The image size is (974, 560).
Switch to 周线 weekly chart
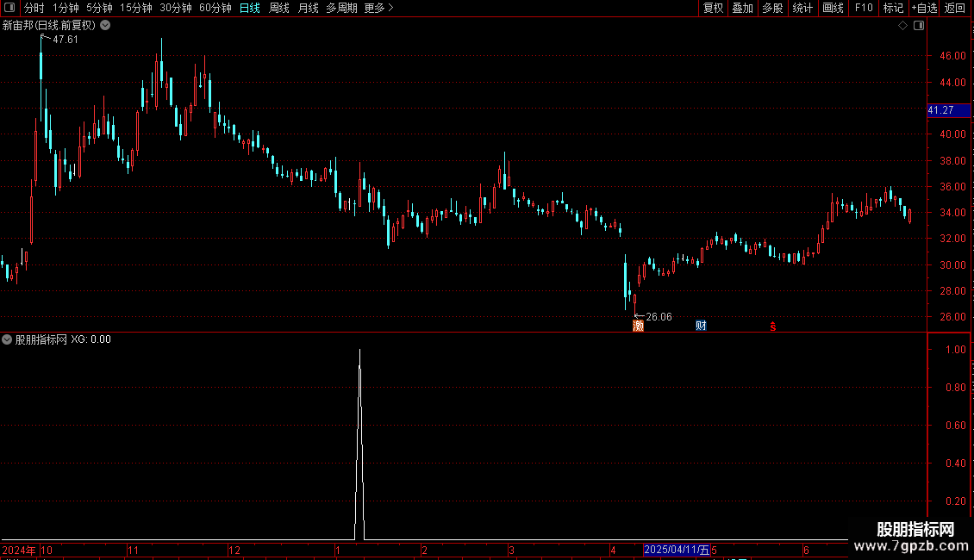tap(279, 8)
